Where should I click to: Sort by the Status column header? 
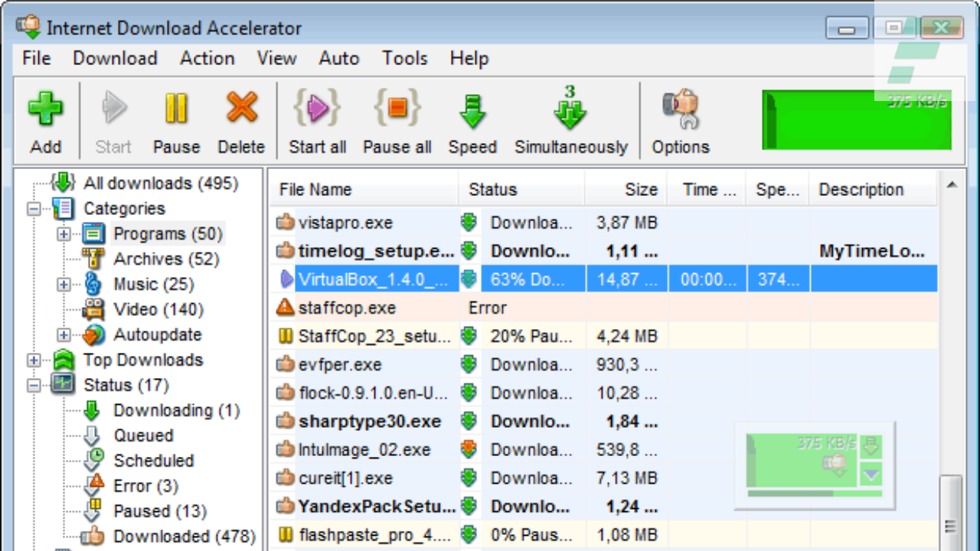coord(521,190)
